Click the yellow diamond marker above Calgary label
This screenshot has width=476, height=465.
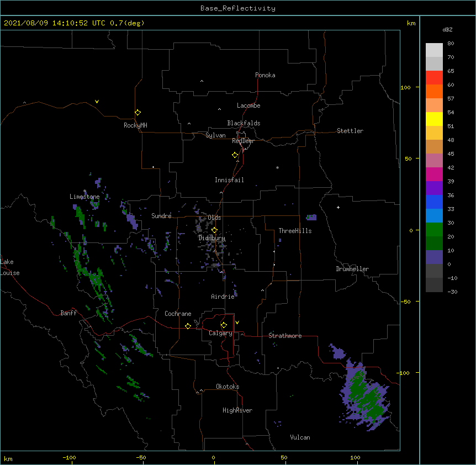click(x=224, y=325)
